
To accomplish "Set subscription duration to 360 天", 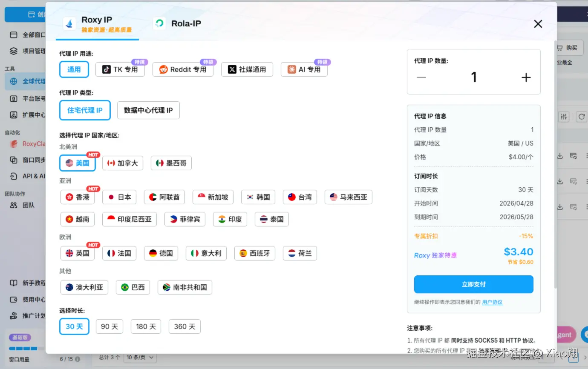I will coord(184,326).
